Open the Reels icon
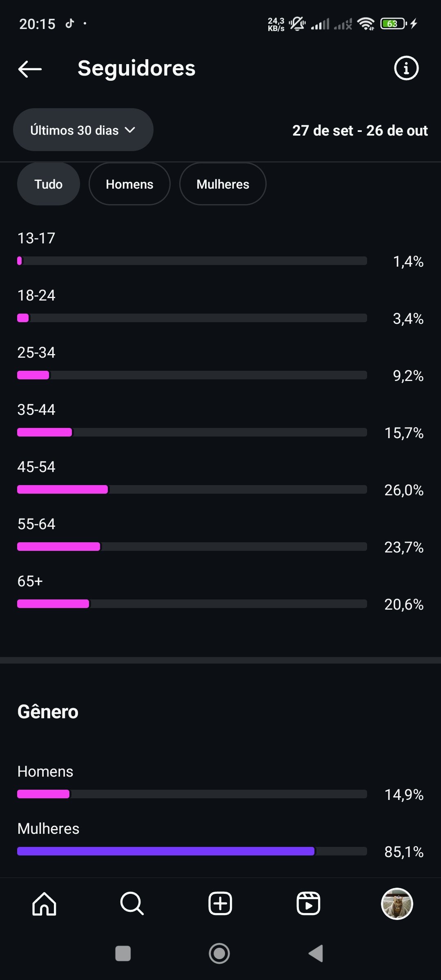This screenshot has width=441, height=980. click(x=308, y=904)
